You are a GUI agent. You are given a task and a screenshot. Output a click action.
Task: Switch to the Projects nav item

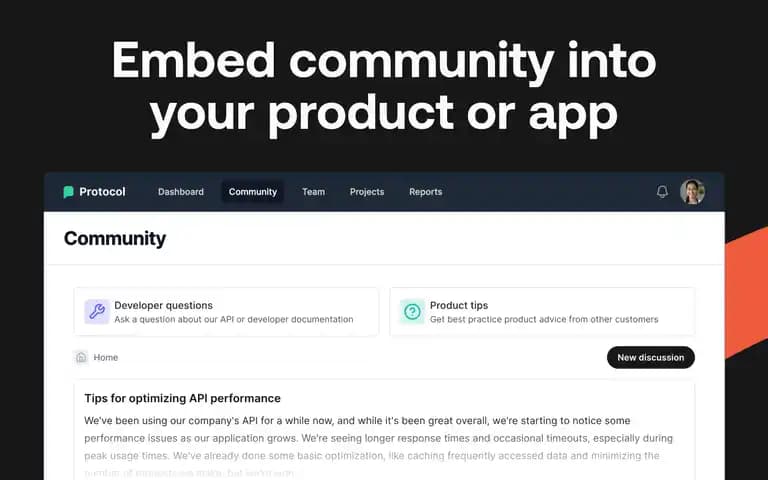point(367,192)
